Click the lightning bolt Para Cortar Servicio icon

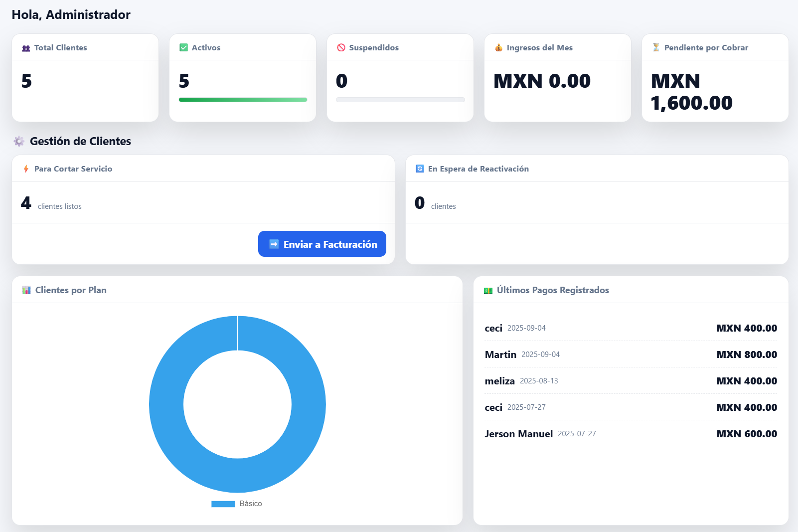(x=26, y=169)
